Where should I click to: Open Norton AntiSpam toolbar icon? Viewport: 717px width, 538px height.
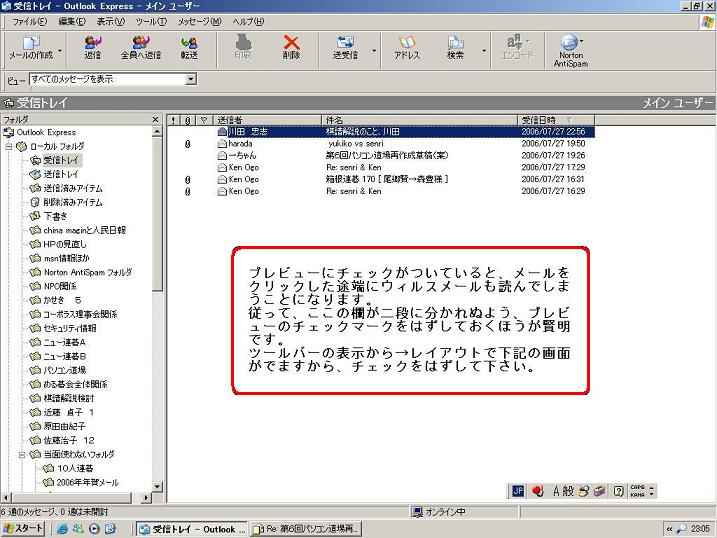[569, 43]
